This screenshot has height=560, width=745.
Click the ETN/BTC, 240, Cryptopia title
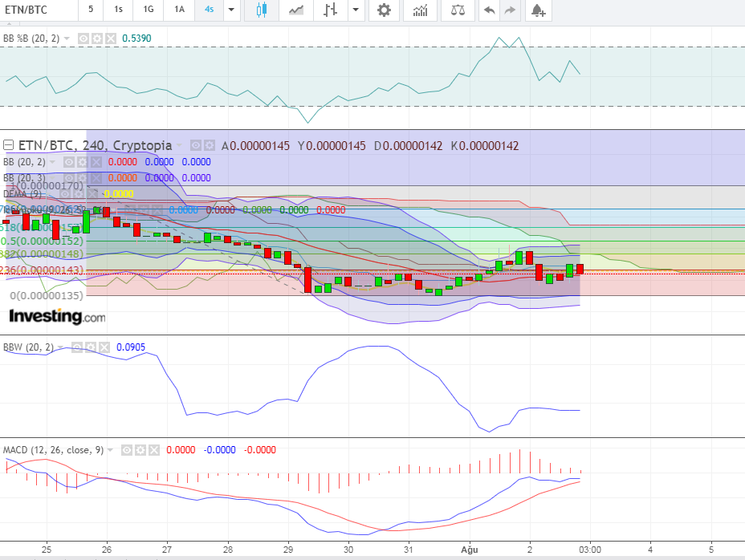pyautogui.click(x=95, y=145)
